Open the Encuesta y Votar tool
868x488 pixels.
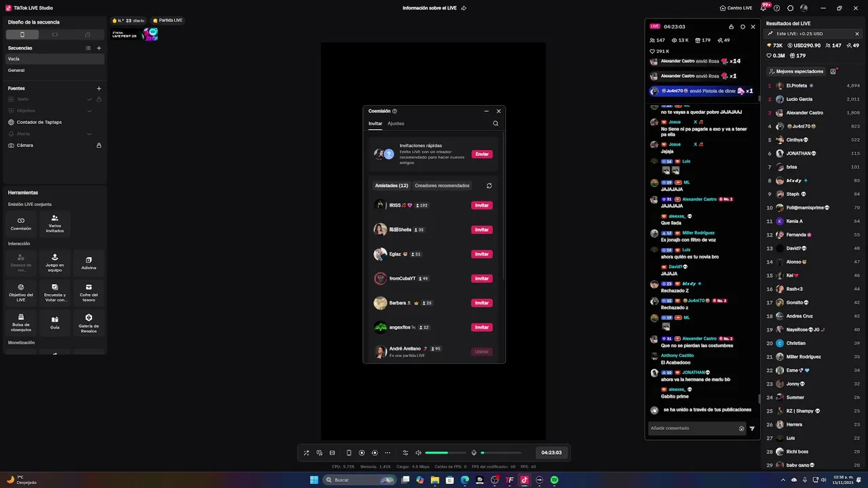click(55, 293)
